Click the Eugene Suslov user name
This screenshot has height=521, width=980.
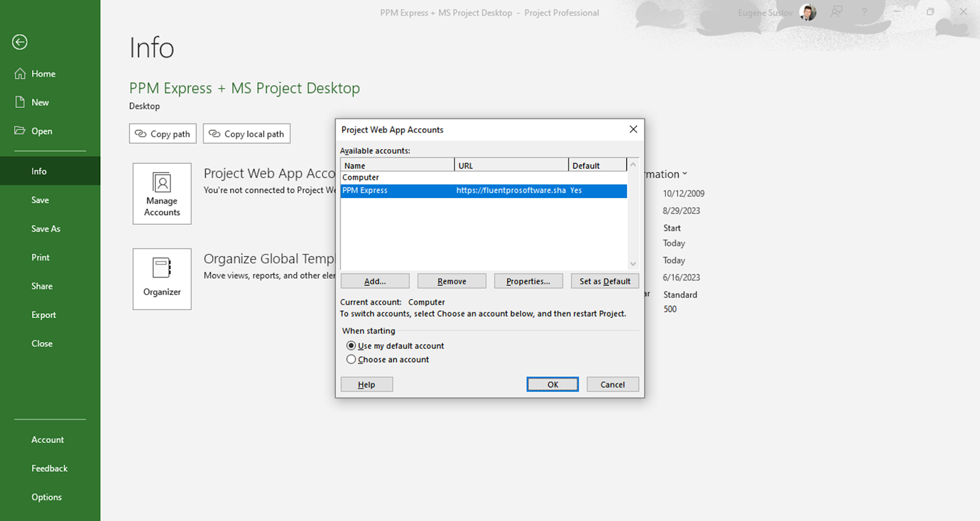point(766,13)
